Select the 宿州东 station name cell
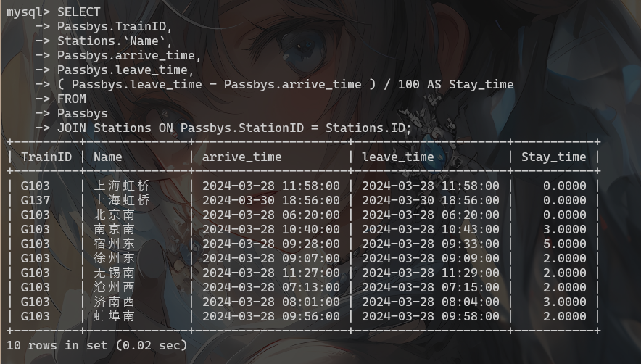The height and width of the screenshot is (364, 641). click(x=114, y=244)
